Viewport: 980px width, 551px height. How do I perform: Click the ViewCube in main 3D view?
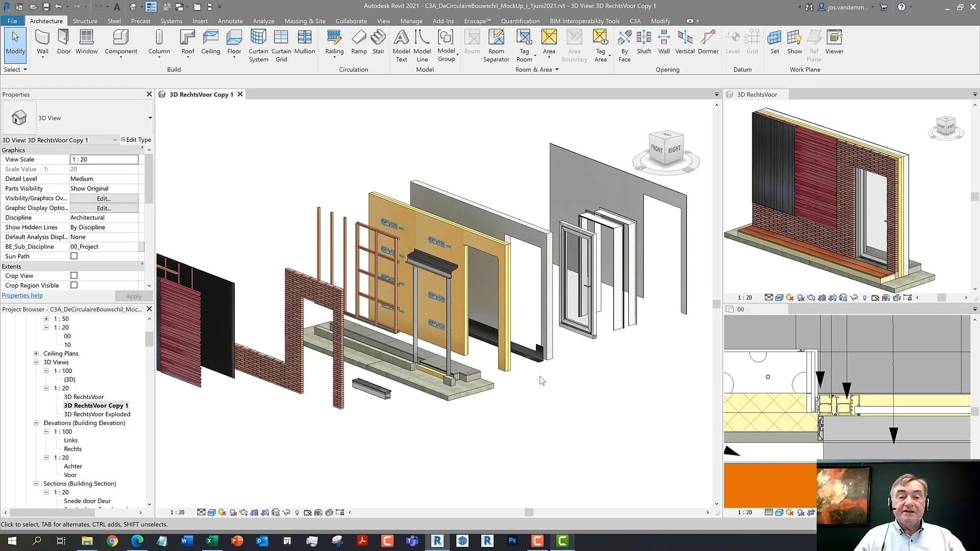[666, 149]
